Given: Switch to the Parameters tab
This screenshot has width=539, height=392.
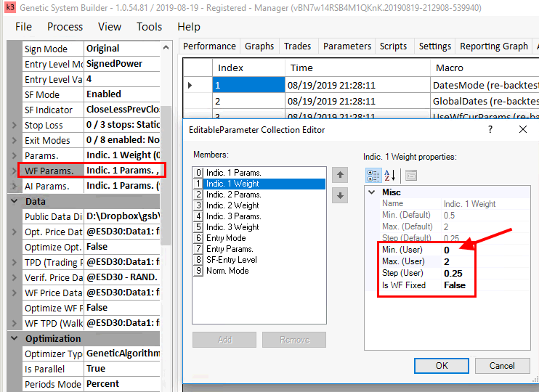Looking at the screenshot, I should 346,46.
